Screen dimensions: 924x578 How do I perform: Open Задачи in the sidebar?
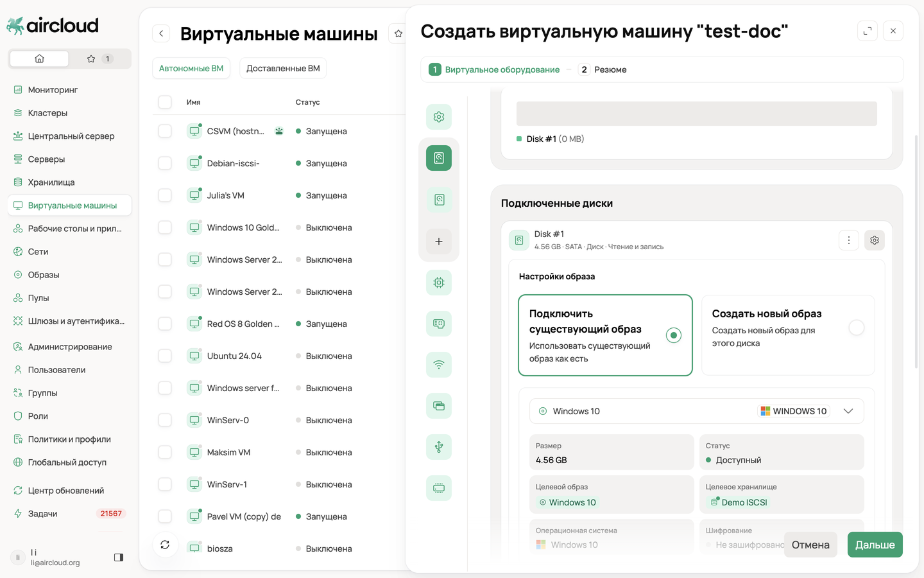coord(69,514)
